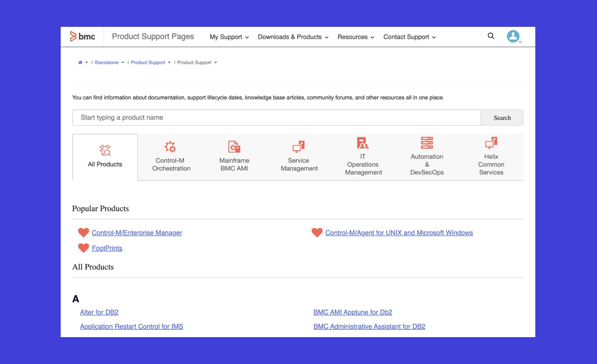Unfavorite Control-M/Enterprise Manager via its heart

point(83,232)
